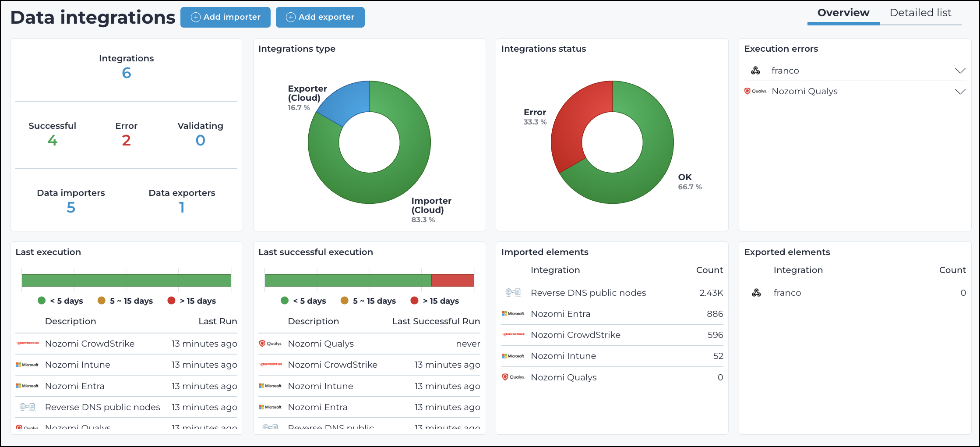Viewport: 980px width, 447px height.
Task: Toggle '5 ~ 15 days' legend in Last execution
Action: click(125, 301)
